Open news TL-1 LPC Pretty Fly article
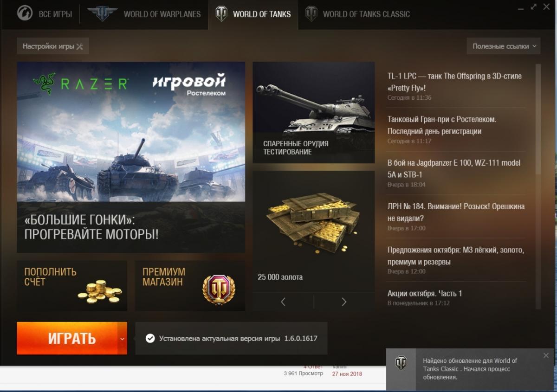557x392 pixels. (454, 82)
